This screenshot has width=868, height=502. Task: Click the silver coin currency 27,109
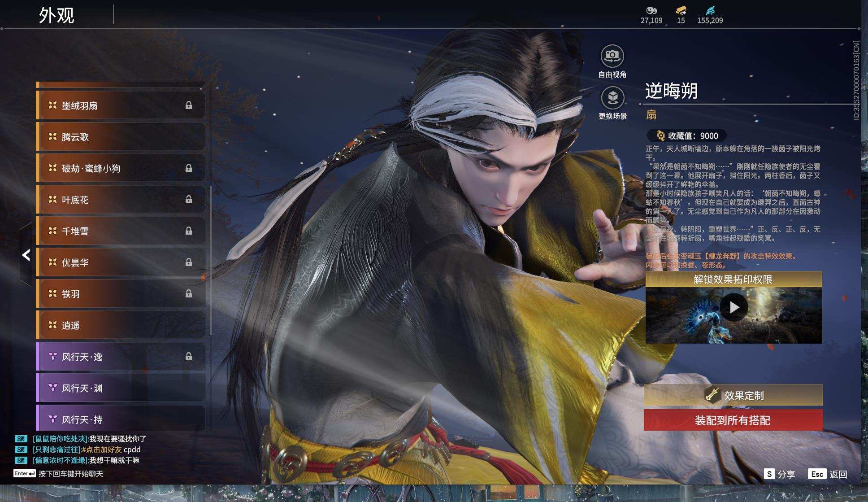pos(651,15)
